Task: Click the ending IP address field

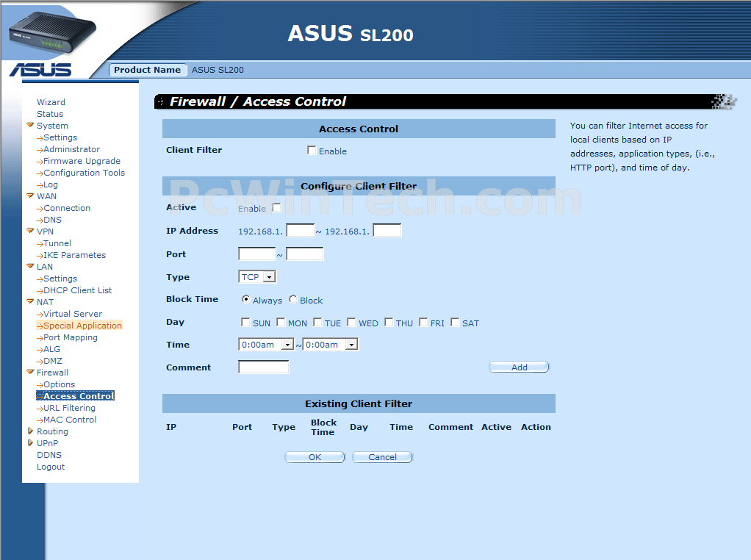Action: [x=387, y=231]
